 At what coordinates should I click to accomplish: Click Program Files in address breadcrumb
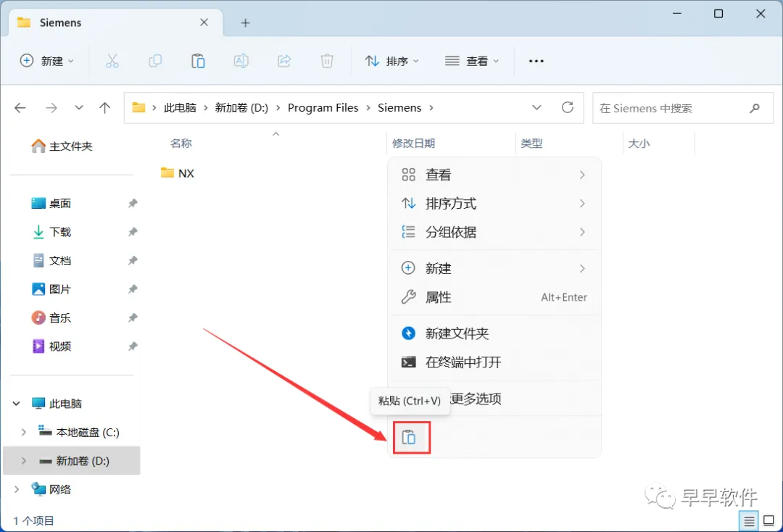(x=323, y=108)
